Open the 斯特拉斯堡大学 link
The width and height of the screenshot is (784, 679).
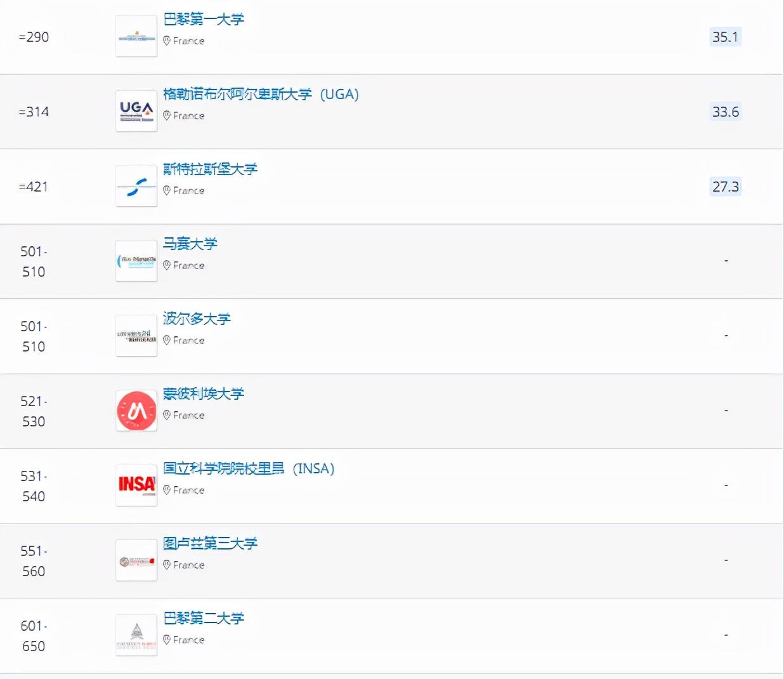(210, 169)
